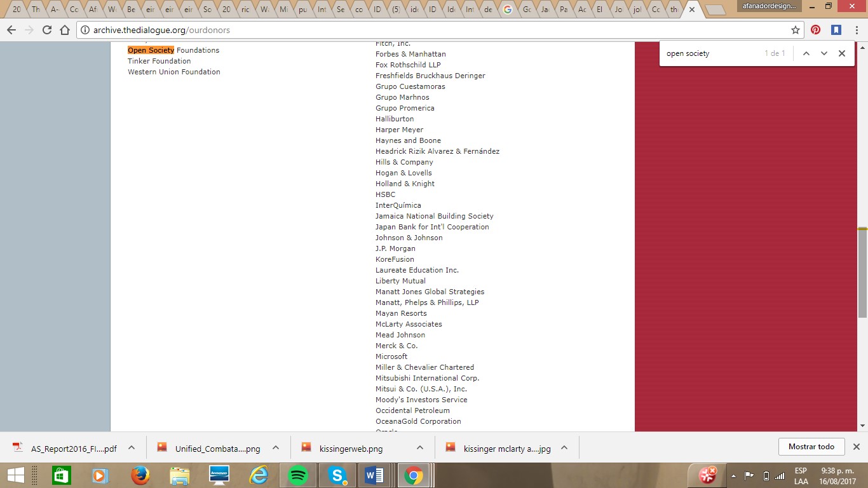Screen dimensions: 868x488
Task: Click the red antivirus tray icon
Action: coord(708,475)
